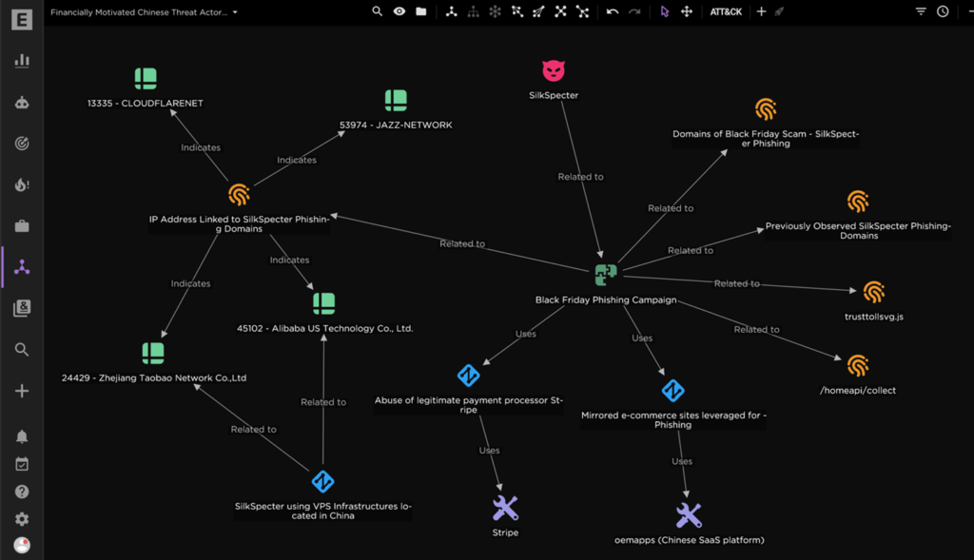Expand the investigation title dropdown arrow
974x560 pixels.
coord(235,12)
